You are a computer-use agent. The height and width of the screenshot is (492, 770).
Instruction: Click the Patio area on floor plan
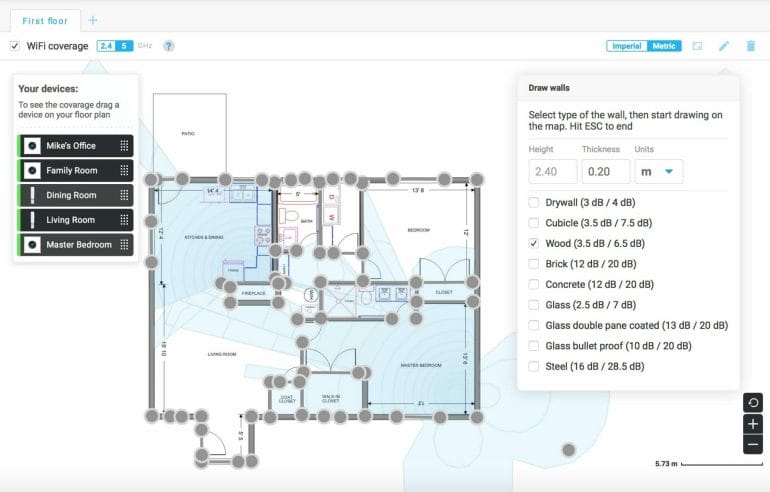(x=189, y=133)
